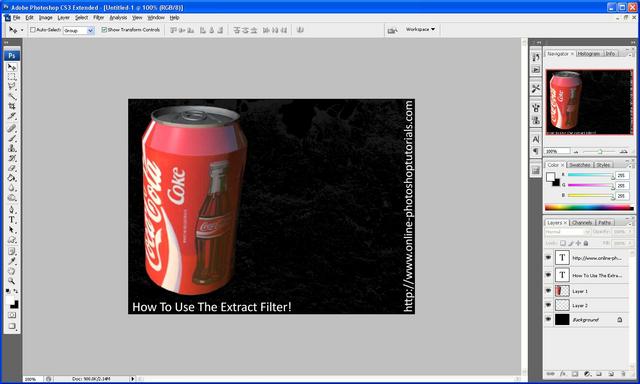
Task: Click the Navigator zoom out button
Action: point(576,151)
